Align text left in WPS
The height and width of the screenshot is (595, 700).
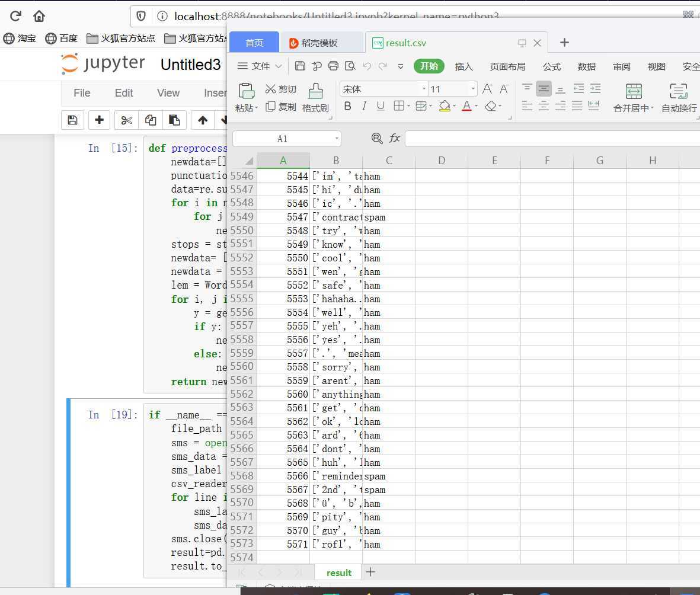pos(527,106)
